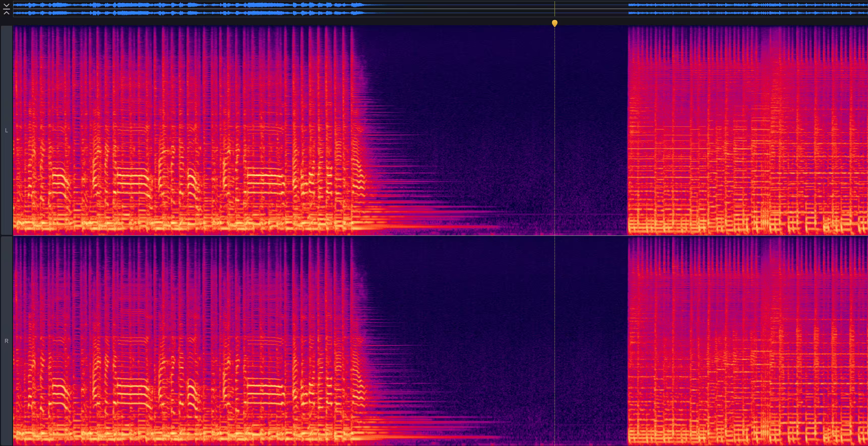Viewport: 868px width, 446px height.
Task: Click the yellow playhead marker
Action: (x=555, y=23)
